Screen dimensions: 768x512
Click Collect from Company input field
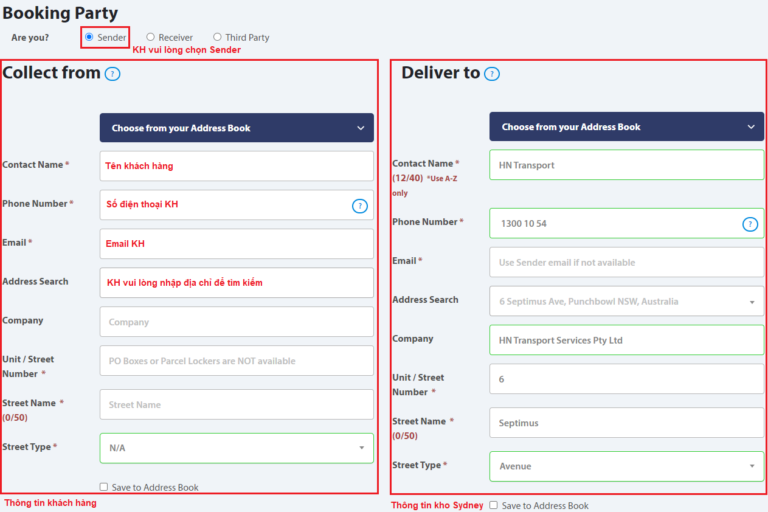click(236, 322)
